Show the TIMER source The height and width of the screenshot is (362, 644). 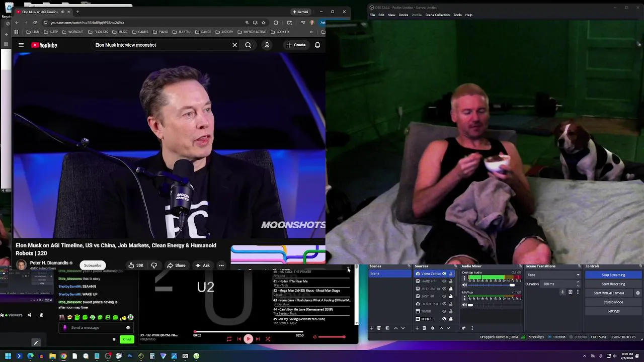point(444,311)
